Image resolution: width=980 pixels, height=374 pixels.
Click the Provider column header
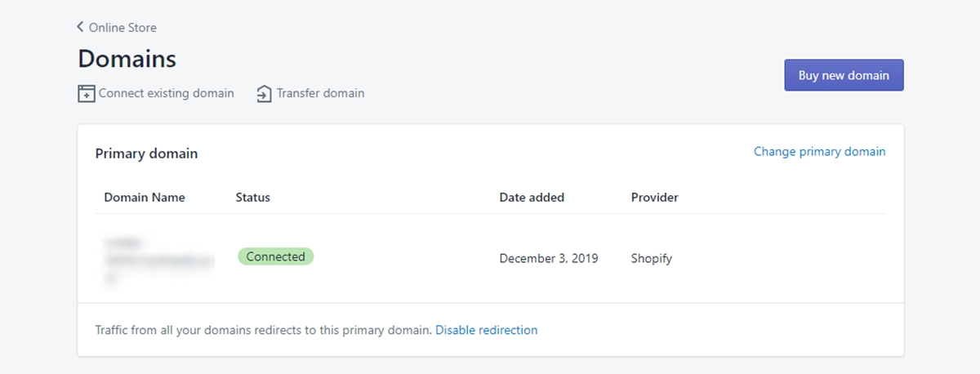coord(654,197)
